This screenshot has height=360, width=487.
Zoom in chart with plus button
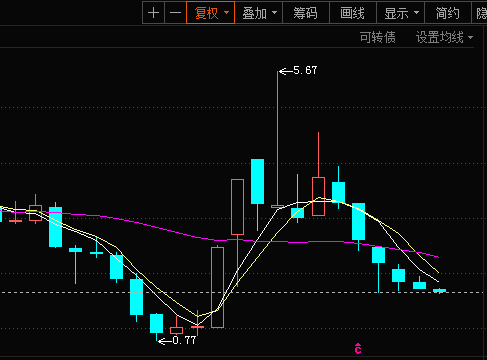[153, 13]
